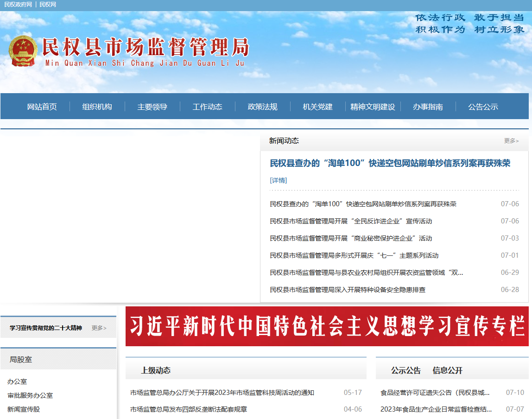Click the national emblem logo in the header
Viewport: 532px width, 419px height.
(23, 51)
